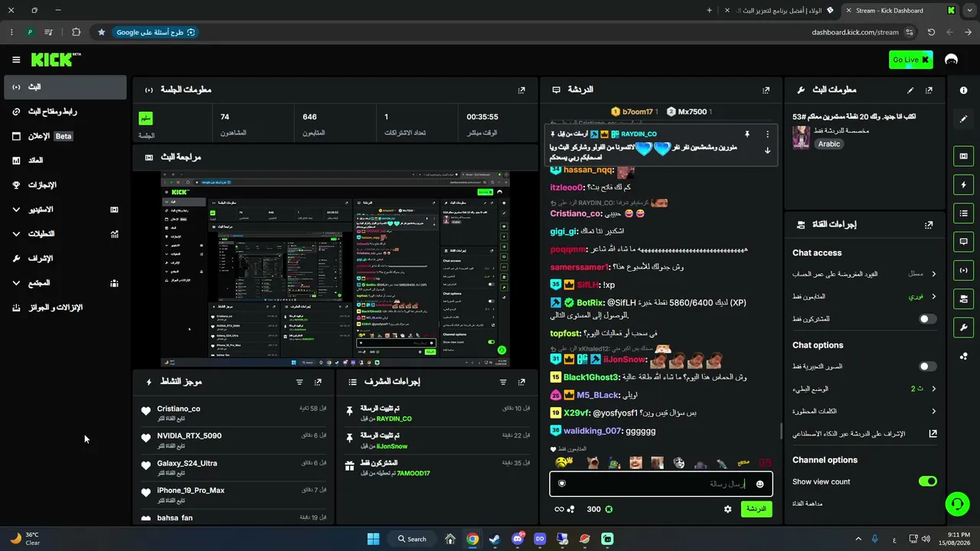Open the pinned message three-dot options

pyautogui.click(x=767, y=134)
